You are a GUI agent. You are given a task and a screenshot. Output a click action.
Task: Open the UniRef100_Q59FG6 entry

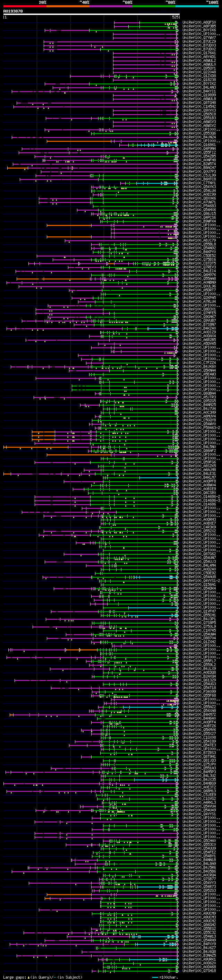pos(199,462)
